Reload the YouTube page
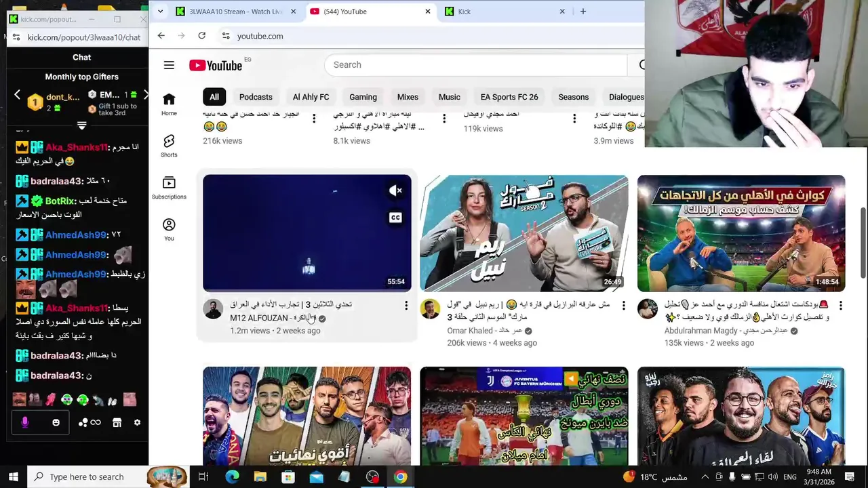The height and width of the screenshot is (488, 868). [201, 36]
